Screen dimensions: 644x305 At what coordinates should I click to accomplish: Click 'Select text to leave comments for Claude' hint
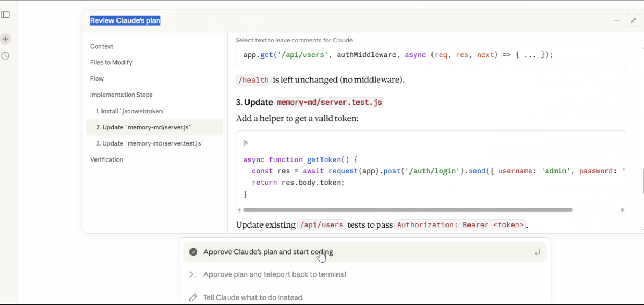click(294, 40)
